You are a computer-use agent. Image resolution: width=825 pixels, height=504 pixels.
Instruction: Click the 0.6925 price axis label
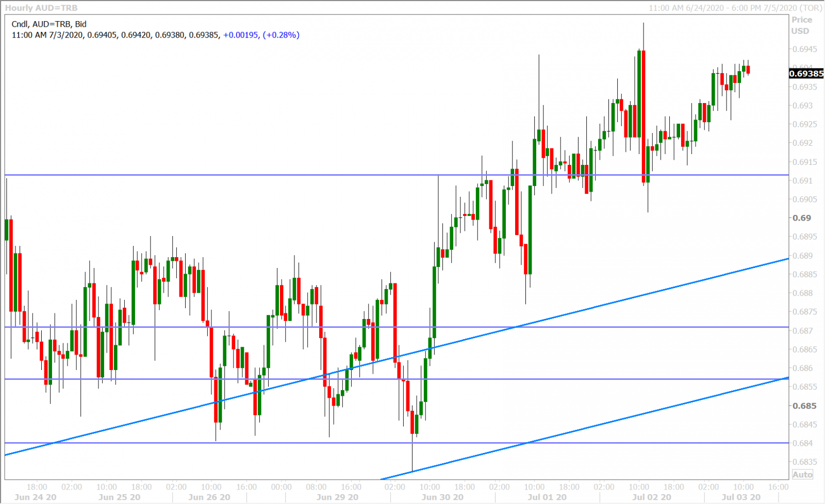click(805, 124)
